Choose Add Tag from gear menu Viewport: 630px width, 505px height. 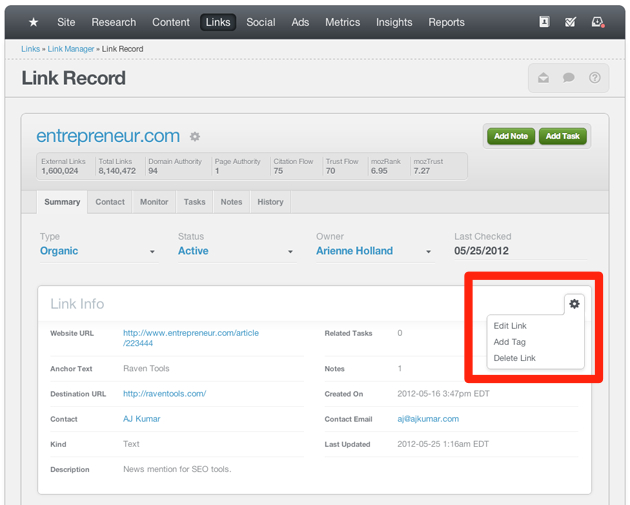[x=509, y=342]
